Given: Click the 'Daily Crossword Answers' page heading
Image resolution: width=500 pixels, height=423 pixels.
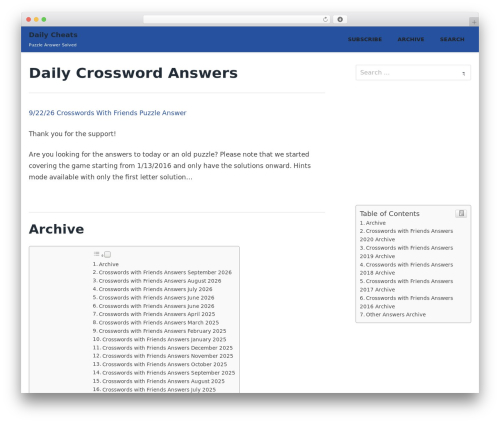Looking at the screenshot, I should [133, 73].
